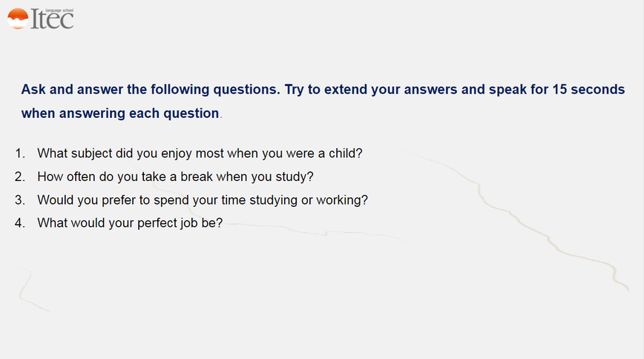Click the "when answering each question" heading line
644x359 pixels.
click(x=120, y=113)
